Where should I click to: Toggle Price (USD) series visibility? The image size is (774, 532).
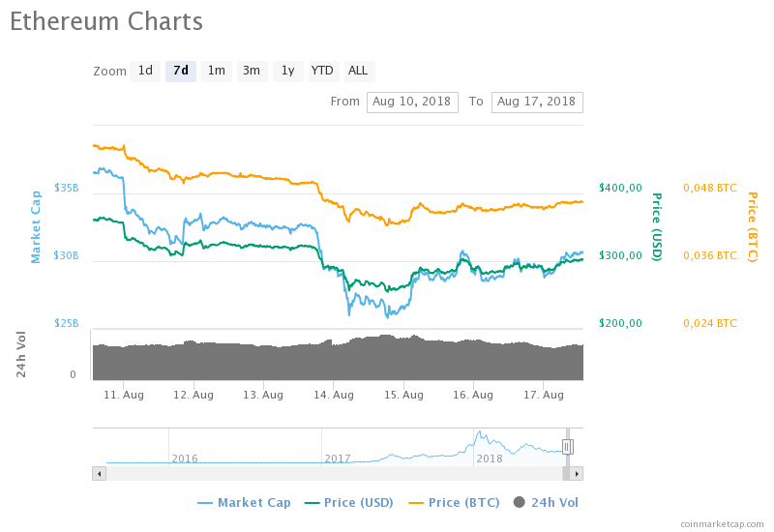coord(350,502)
